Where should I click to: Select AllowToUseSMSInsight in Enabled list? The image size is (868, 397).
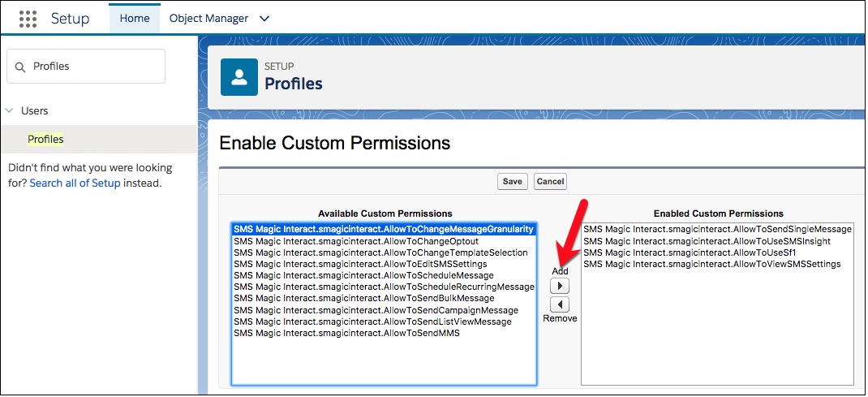(717, 241)
